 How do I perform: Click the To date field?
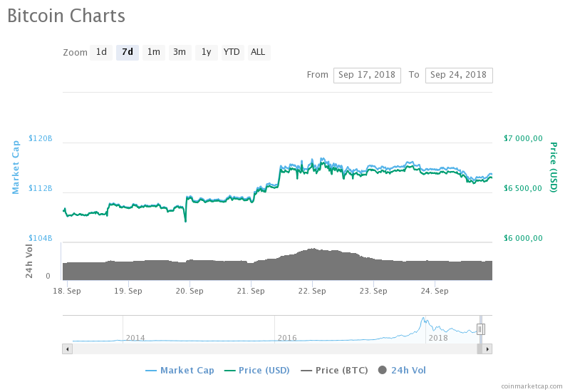point(458,75)
